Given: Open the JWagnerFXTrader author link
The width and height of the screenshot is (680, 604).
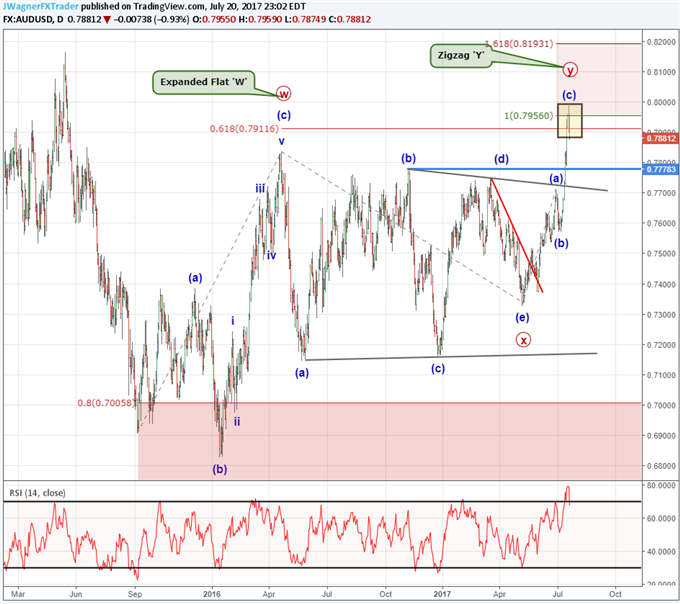Looking at the screenshot, I should pyautogui.click(x=40, y=7).
